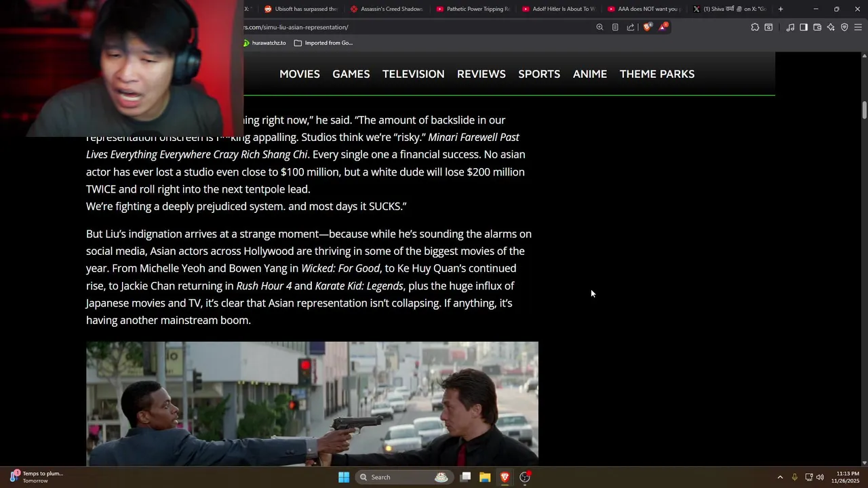Open the Ubisoft has surpassed Reddit tab
This screenshot has width=868, height=488.
click(300, 9)
